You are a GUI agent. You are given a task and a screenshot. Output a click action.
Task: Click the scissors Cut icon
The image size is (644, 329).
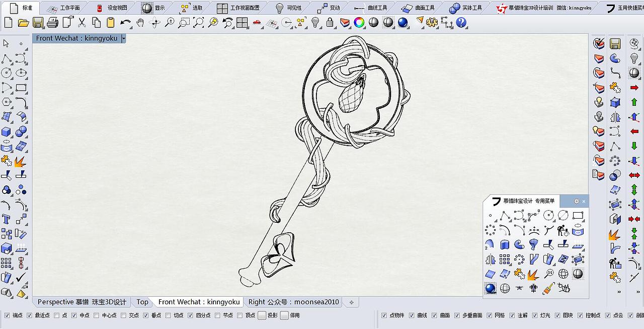(82, 23)
